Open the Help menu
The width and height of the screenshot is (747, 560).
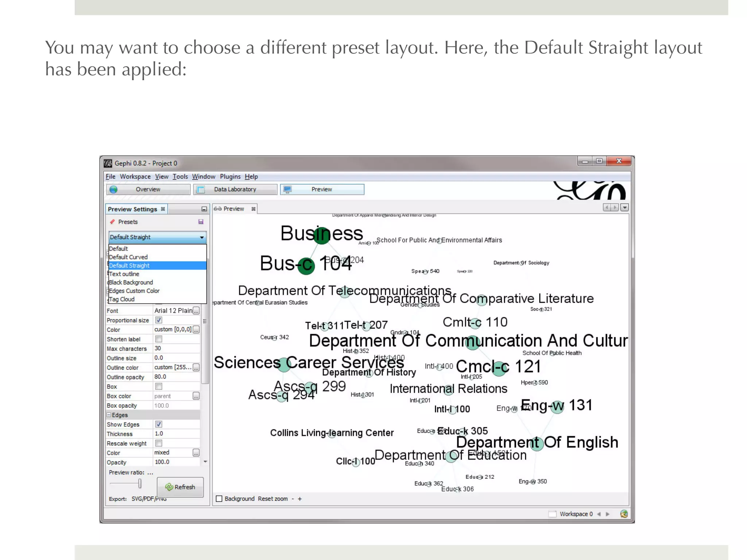coord(251,176)
